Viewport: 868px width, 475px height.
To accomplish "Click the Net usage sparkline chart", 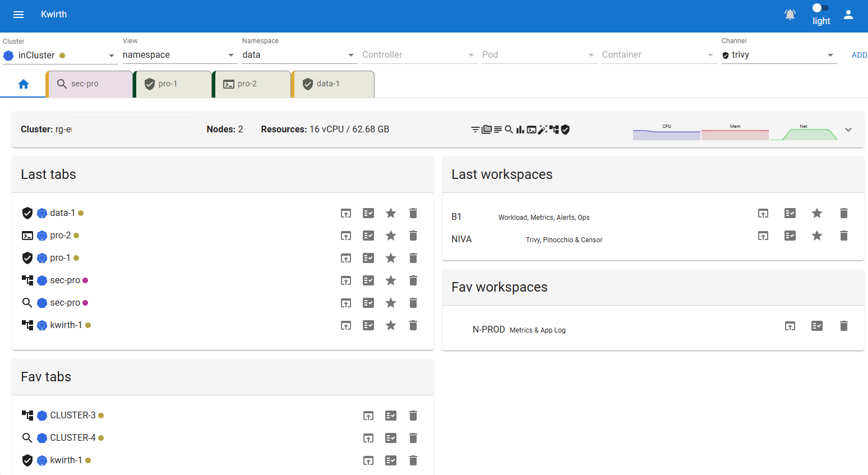I will (804, 132).
